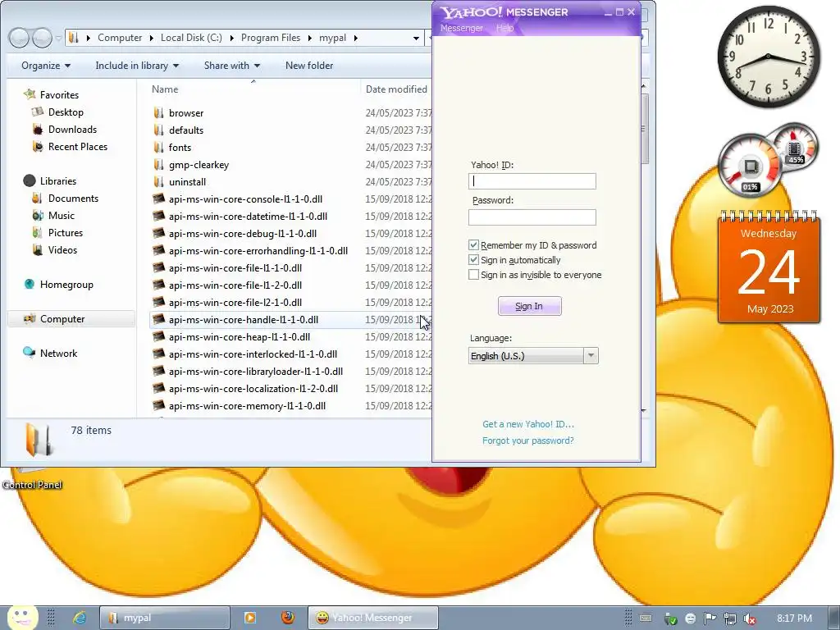
Task: Open Downloads in the navigation pane
Action: point(72,129)
